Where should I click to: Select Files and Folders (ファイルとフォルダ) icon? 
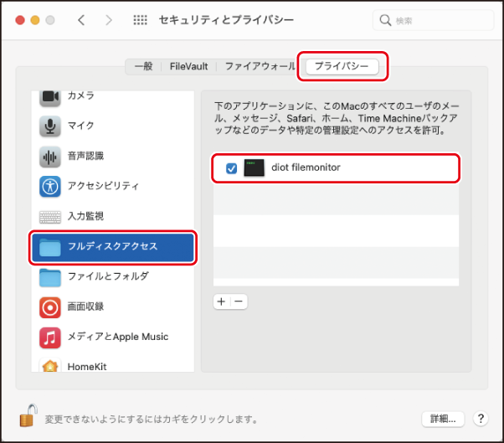click(50, 277)
